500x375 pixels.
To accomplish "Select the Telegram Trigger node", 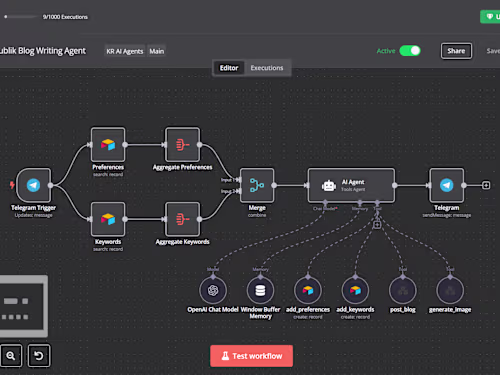I will point(33,185).
